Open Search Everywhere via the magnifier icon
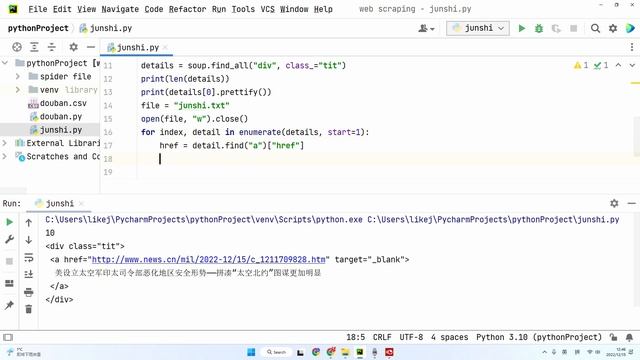The image size is (640, 360). click(595, 28)
